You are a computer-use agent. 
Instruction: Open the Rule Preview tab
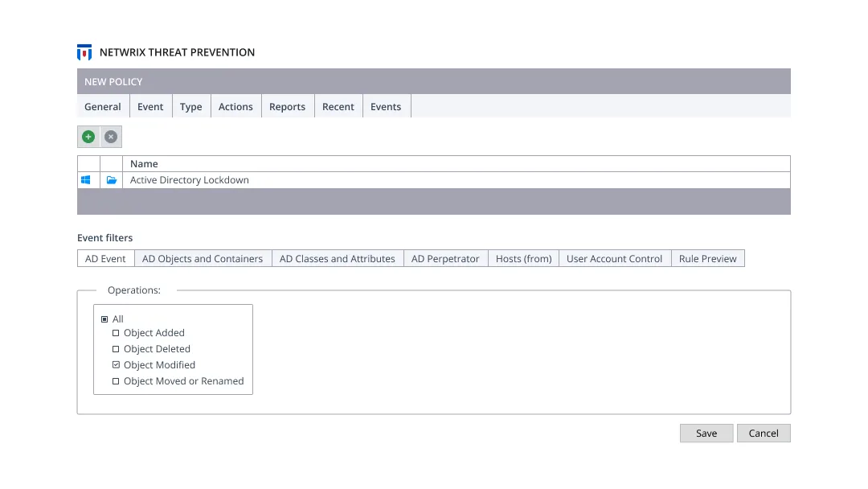pyautogui.click(x=708, y=259)
